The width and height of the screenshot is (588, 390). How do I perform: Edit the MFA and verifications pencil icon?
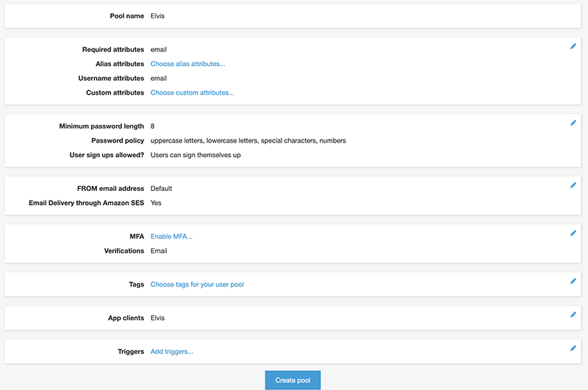[573, 234]
